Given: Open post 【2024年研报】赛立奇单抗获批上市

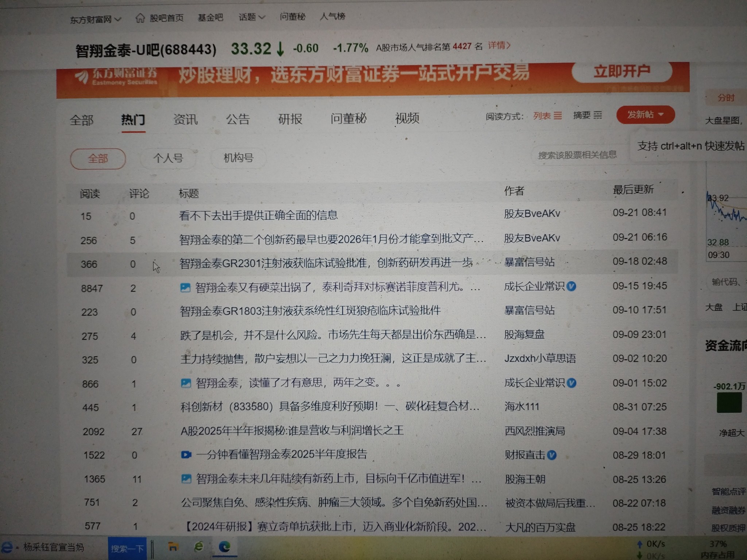Looking at the screenshot, I should pos(334,526).
